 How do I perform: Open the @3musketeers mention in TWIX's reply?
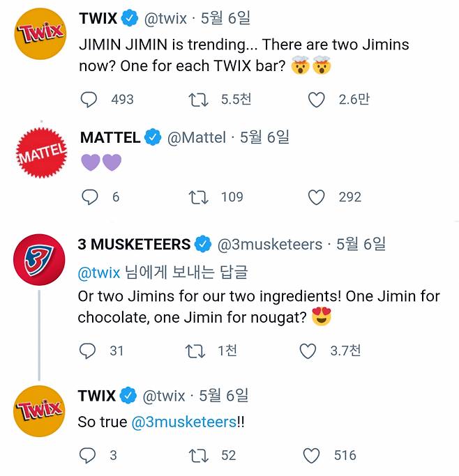(x=183, y=422)
